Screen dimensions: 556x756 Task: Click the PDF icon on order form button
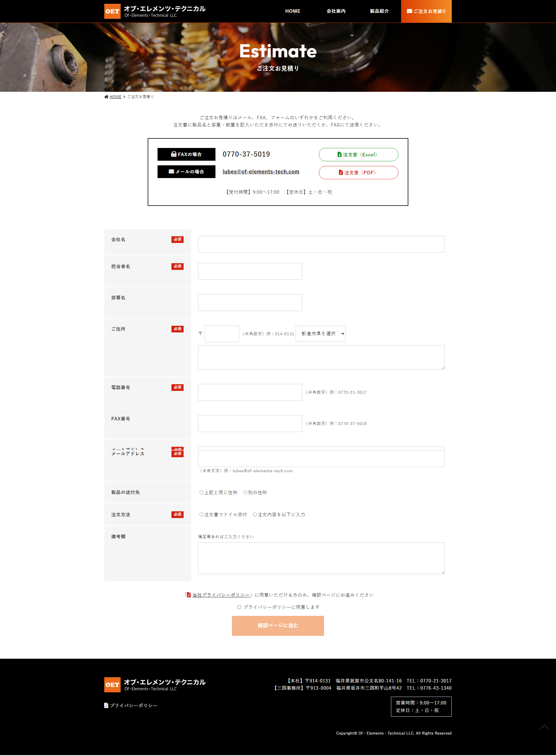coord(341,172)
